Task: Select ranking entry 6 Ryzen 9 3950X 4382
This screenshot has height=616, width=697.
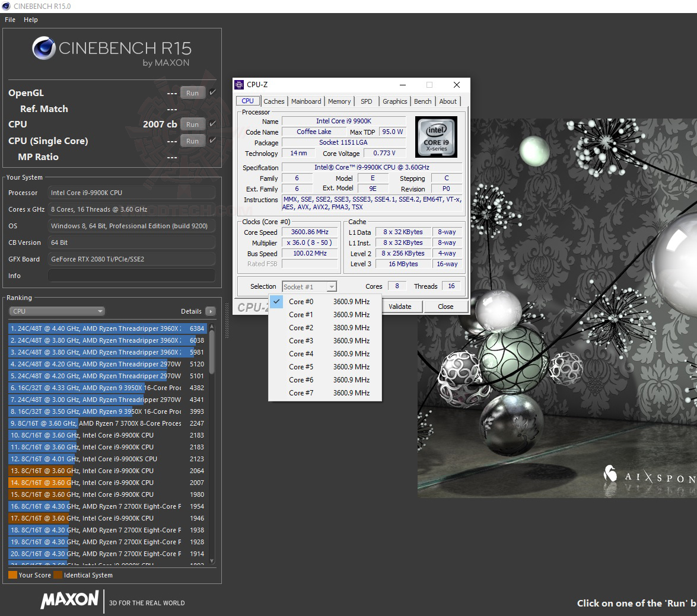Action: click(107, 388)
